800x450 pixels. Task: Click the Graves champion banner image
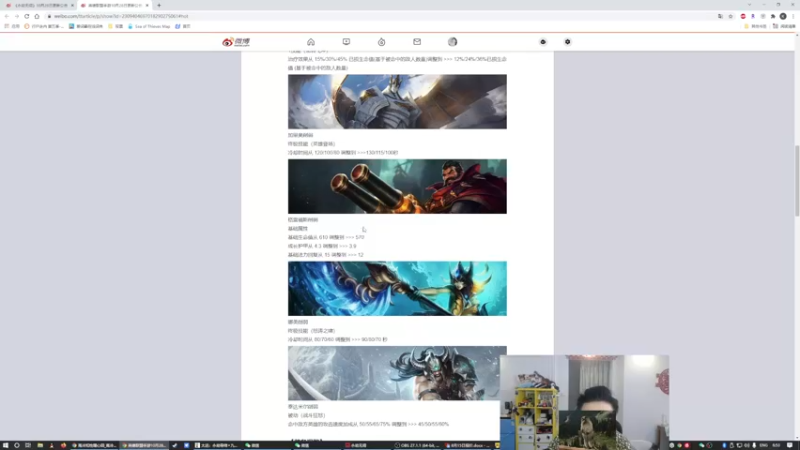(397, 186)
